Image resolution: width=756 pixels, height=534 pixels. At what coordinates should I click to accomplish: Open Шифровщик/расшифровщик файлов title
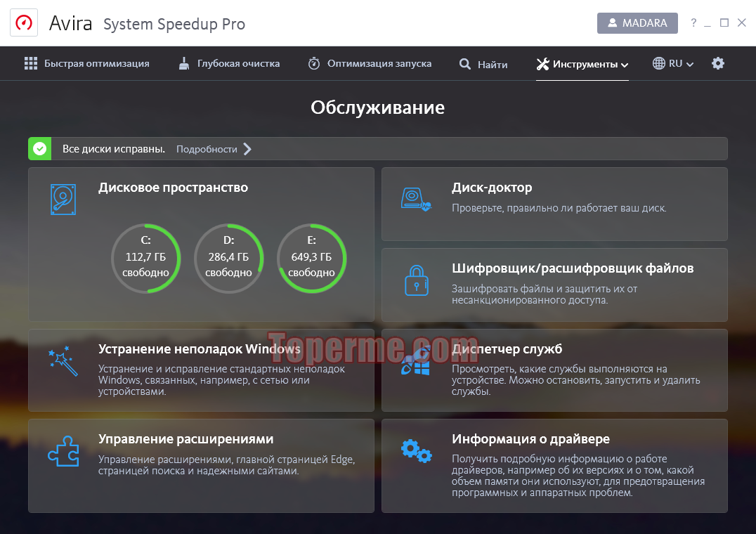click(573, 268)
